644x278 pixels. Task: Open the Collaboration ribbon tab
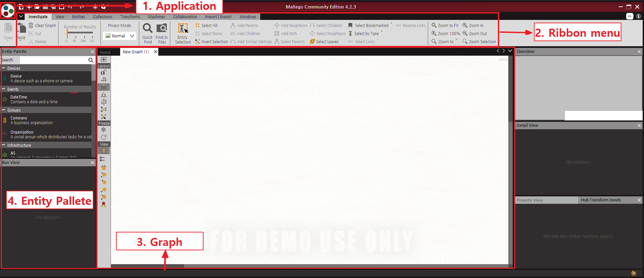click(x=185, y=17)
